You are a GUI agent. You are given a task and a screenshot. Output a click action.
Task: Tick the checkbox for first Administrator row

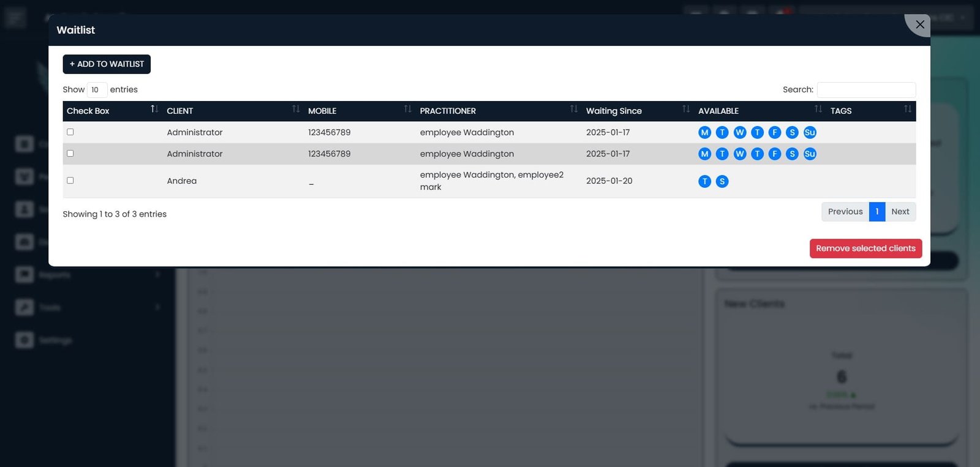coord(70,132)
